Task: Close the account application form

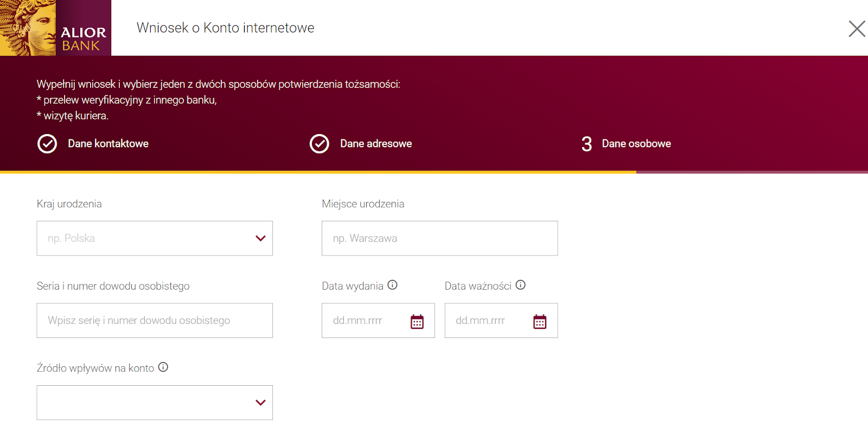Action: coord(857,29)
